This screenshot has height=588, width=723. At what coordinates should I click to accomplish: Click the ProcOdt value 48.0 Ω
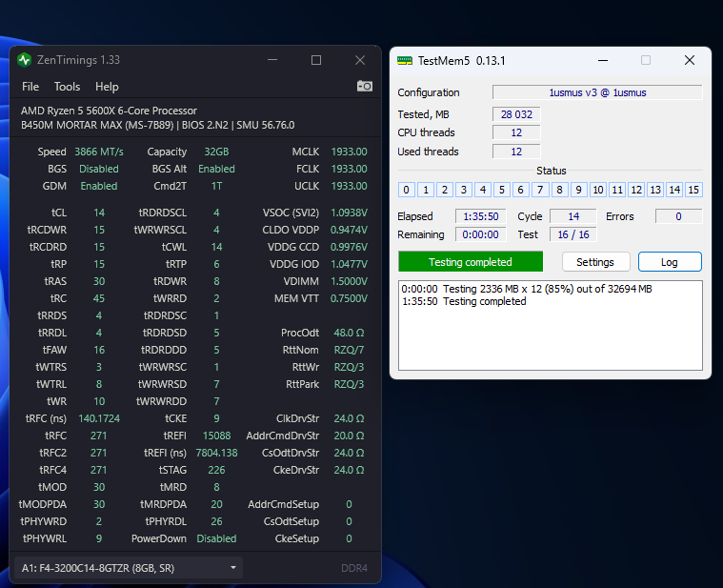[349, 333]
